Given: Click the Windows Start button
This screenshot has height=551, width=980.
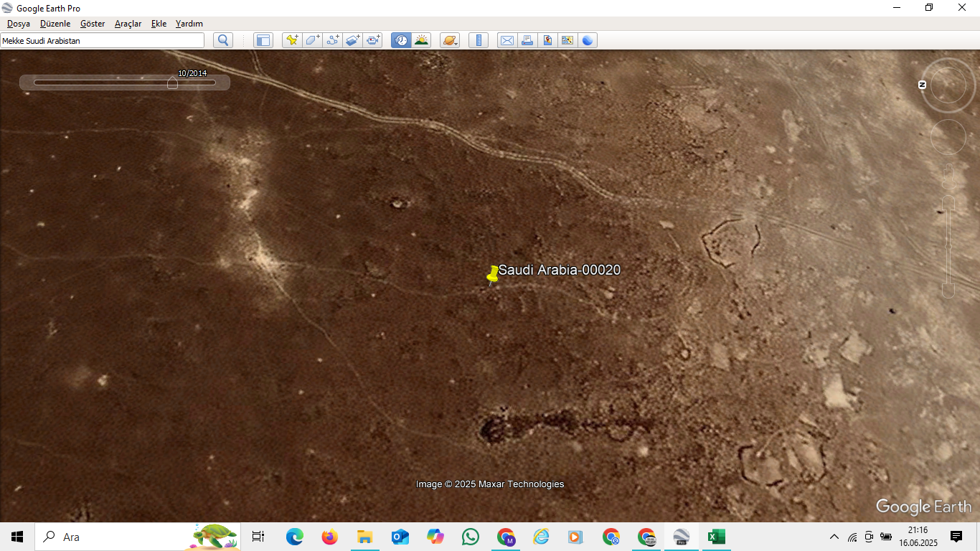Looking at the screenshot, I should pyautogui.click(x=17, y=537).
